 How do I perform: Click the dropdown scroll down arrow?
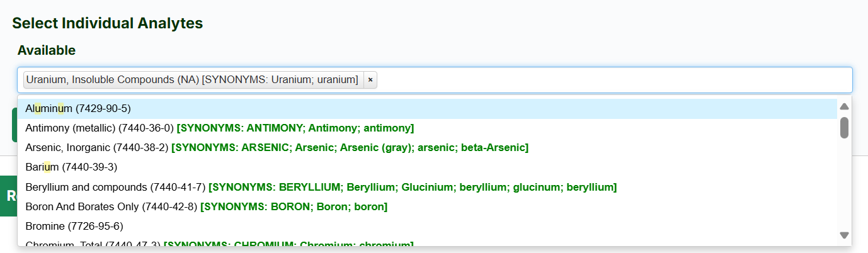844,235
